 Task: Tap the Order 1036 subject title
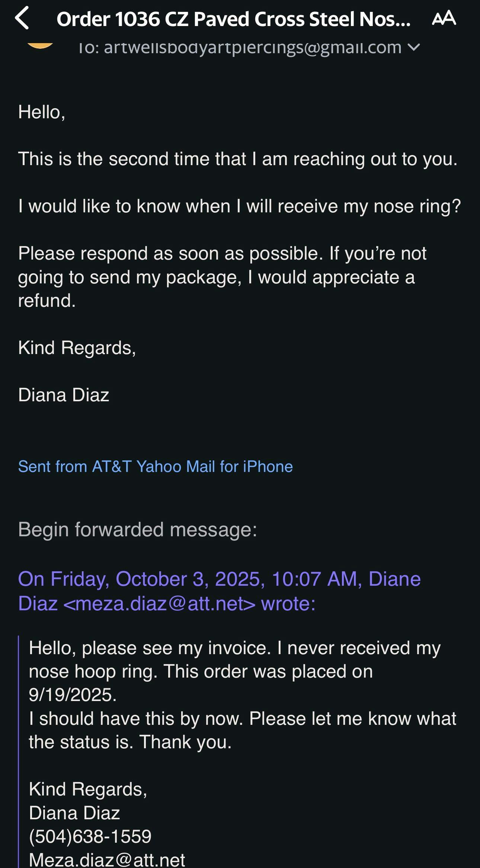pyautogui.click(x=233, y=19)
